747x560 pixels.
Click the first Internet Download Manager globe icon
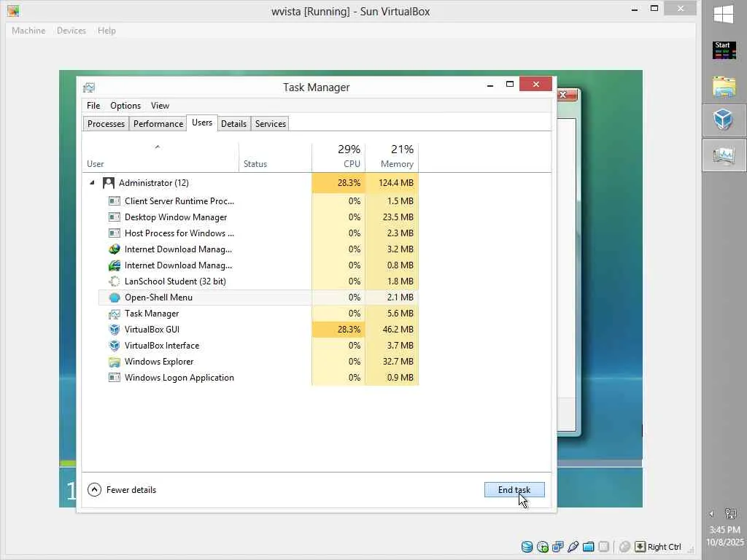(x=115, y=249)
